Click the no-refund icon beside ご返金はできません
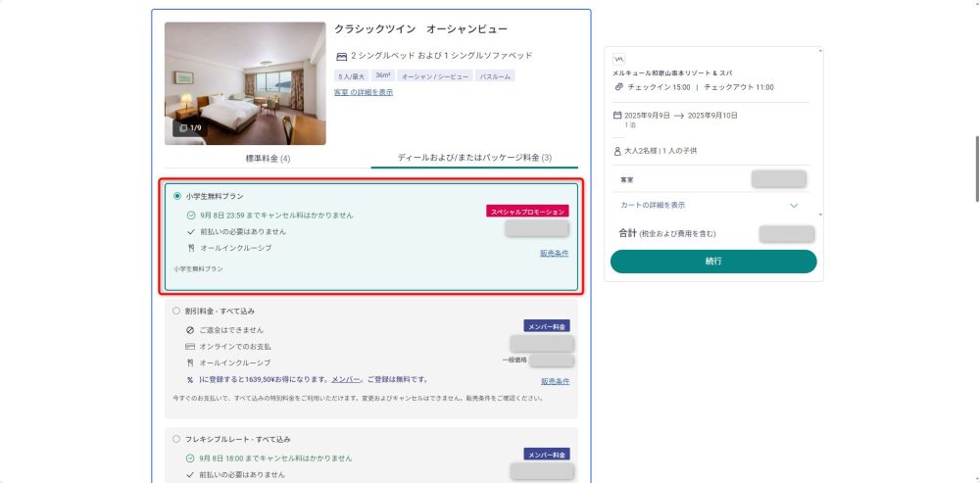This screenshot has height=483, width=980. (x=190, y=330)
